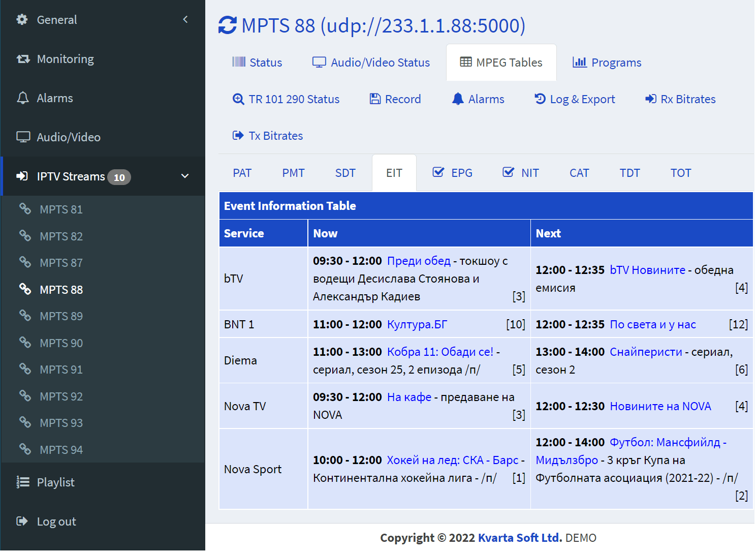Click the Playlist list icon
756x552 pixels.
coord(23,482)
